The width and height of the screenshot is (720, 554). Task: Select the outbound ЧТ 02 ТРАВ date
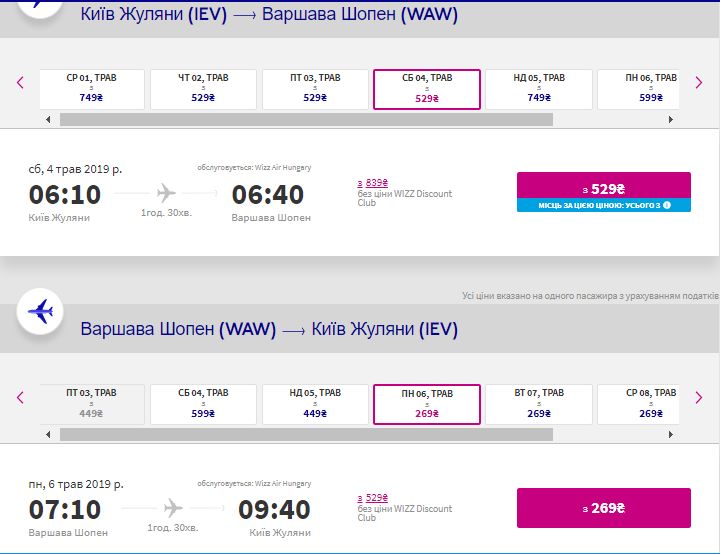pyautogui.click(x=203, y=88)
